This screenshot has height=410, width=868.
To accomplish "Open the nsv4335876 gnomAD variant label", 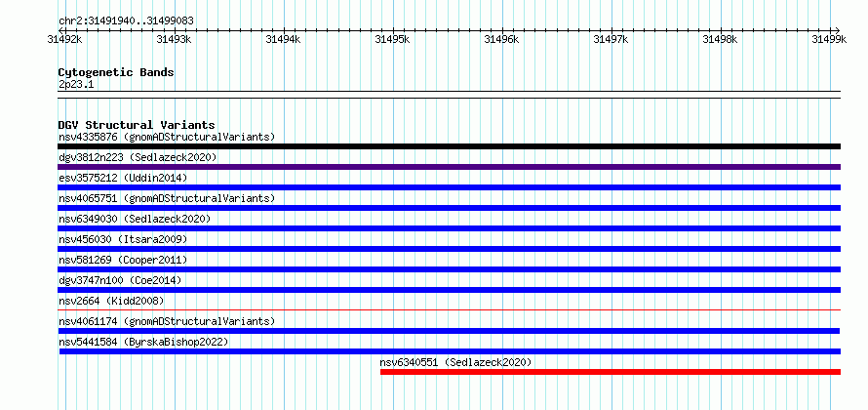I will (167, 137).
